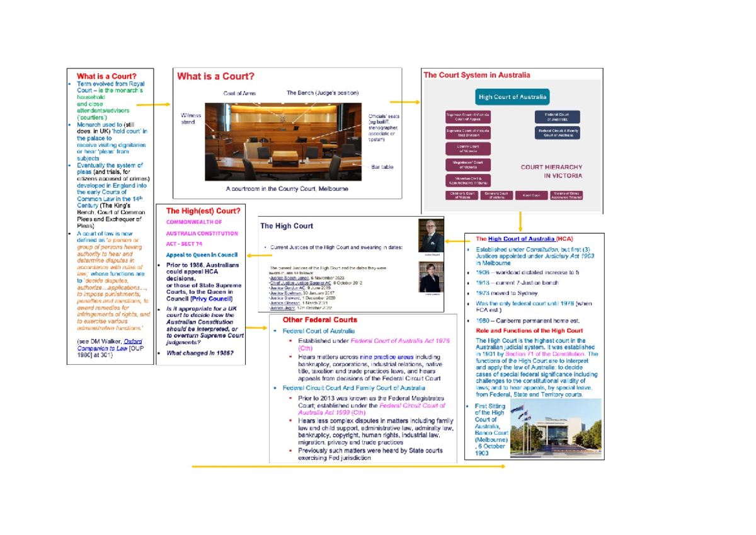Select the Koori Court box
Screen dimensions: 756x535
tap(532, 195)
